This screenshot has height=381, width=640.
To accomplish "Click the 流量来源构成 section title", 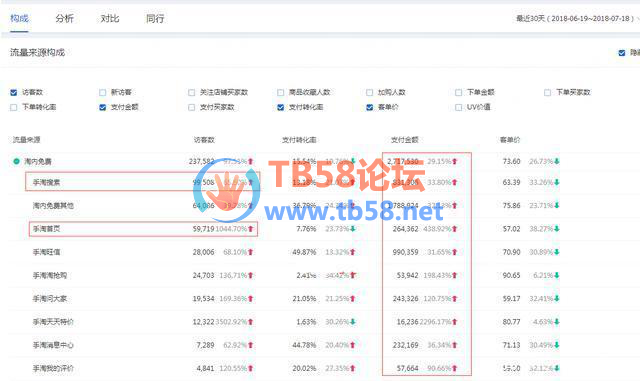I will pyautogui.click(x=38, y=52).
